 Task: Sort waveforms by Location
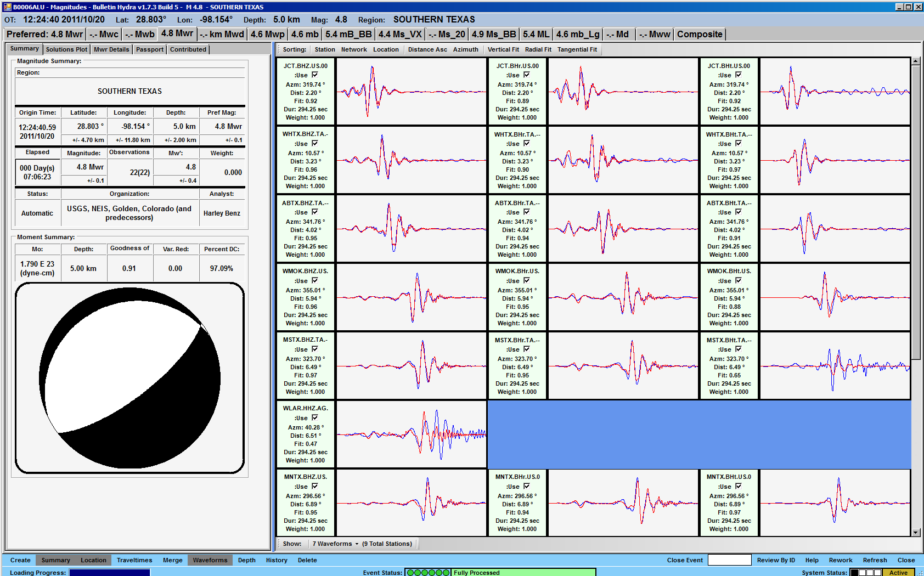[386, 49]
